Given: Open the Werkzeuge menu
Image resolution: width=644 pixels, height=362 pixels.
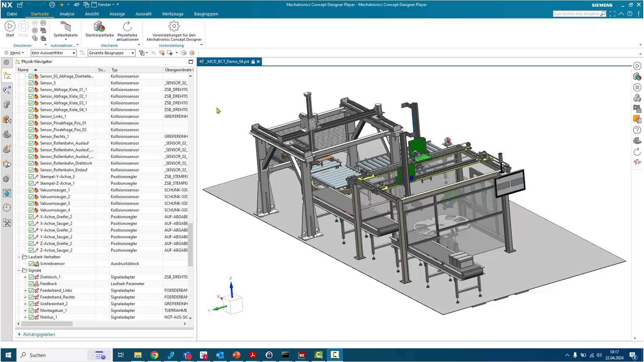Looking at the screenshot, I should click(x=172, y=14).
